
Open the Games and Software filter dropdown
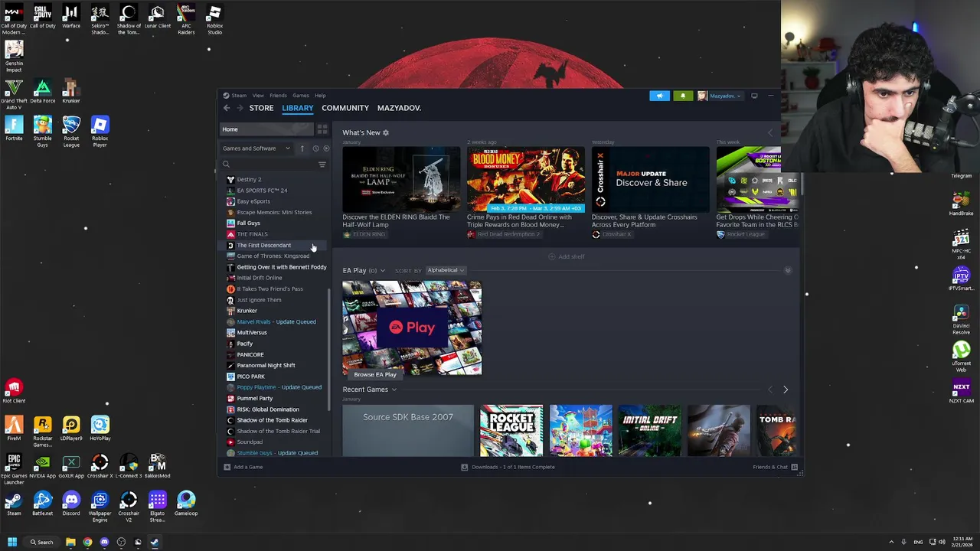tap(256, 148)
